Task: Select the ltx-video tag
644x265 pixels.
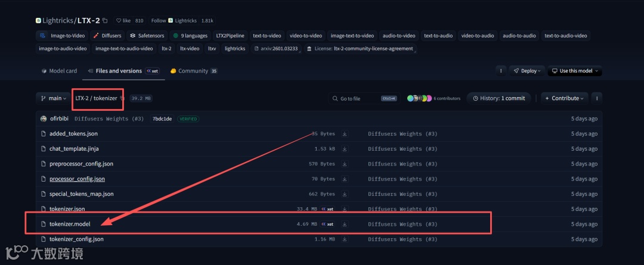Action: click(190, 48)
